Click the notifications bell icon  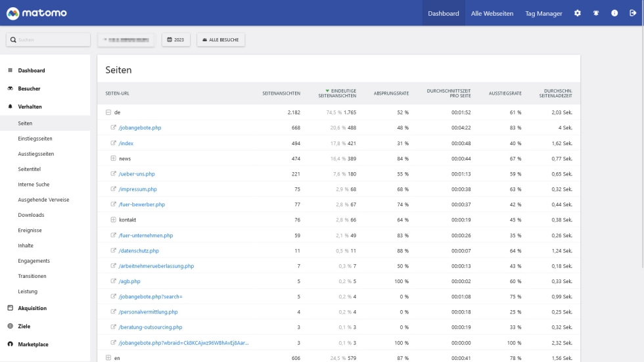(595, 13)
